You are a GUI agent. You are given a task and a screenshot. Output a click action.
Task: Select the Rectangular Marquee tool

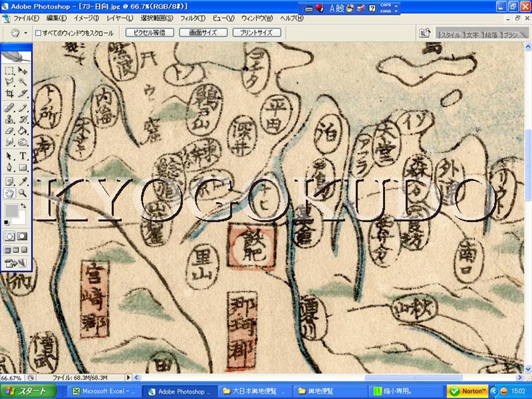pos(9,71)
